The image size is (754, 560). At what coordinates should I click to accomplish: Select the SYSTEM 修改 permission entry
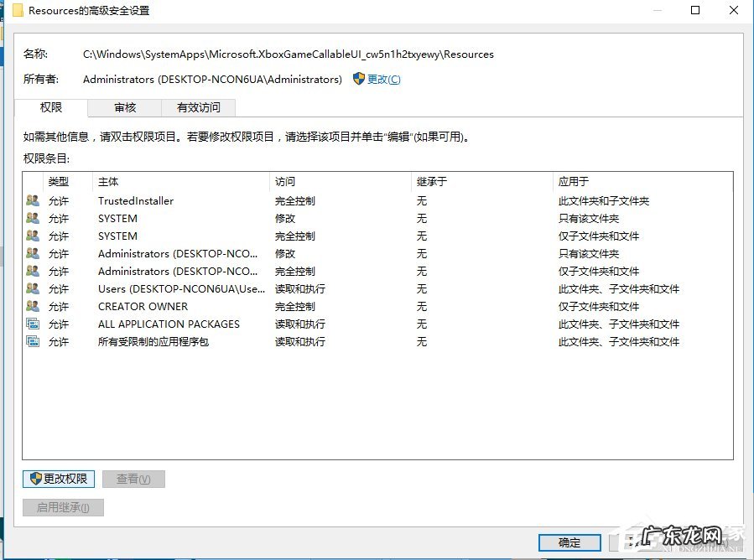[x=252, y=218]
